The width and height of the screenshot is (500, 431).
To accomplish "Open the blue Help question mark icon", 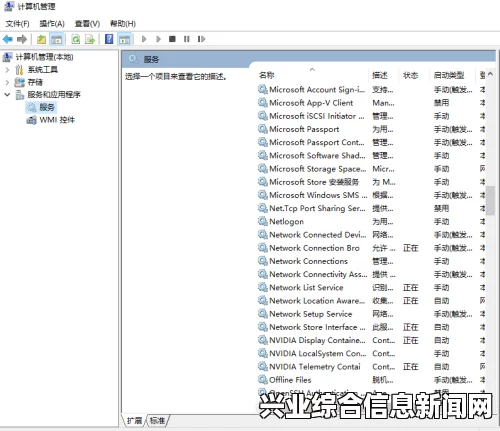I will pos(109,39).
